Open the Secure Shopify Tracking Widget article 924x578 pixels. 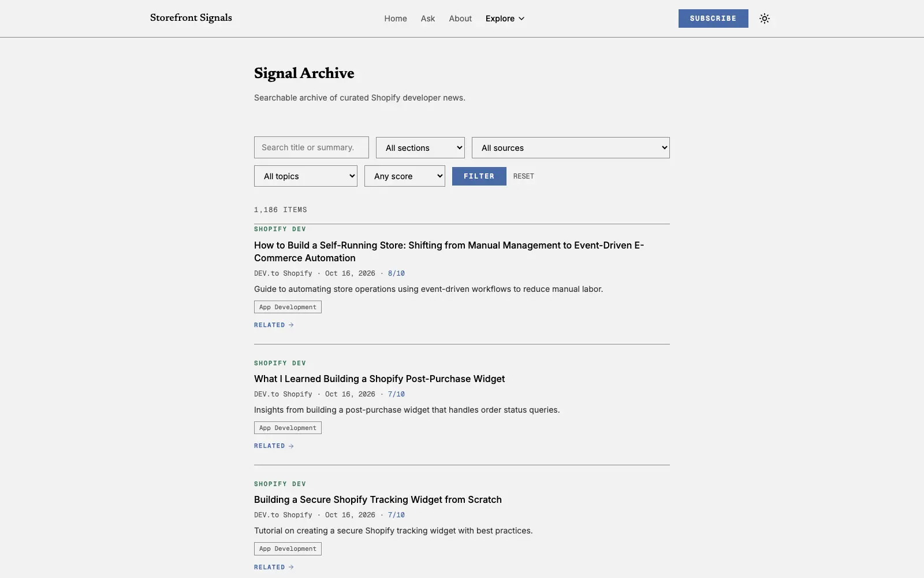pos(378,499)
